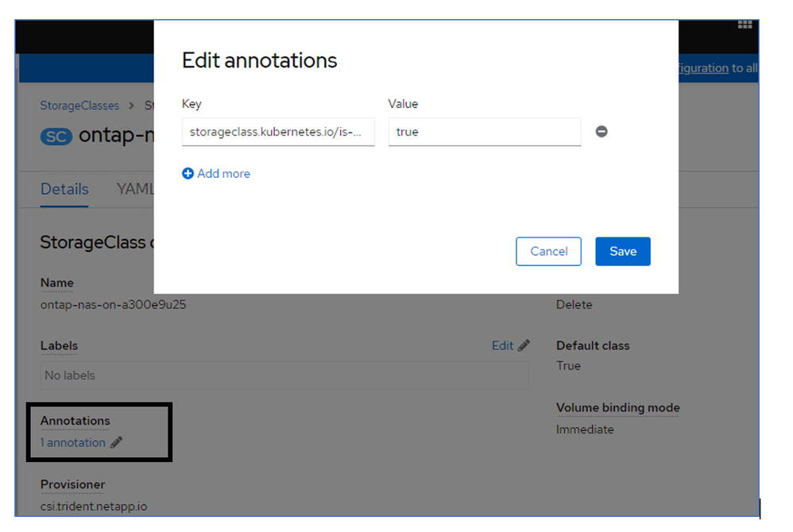Open the application launcher grid icon
The image size is (793, 532).
click(x=745, y=25)
